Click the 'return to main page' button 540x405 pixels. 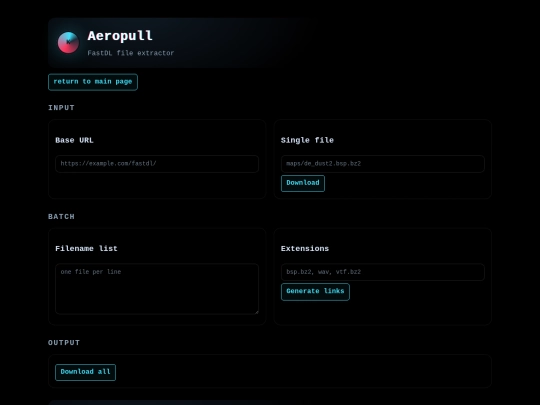(x=93, y=82)
